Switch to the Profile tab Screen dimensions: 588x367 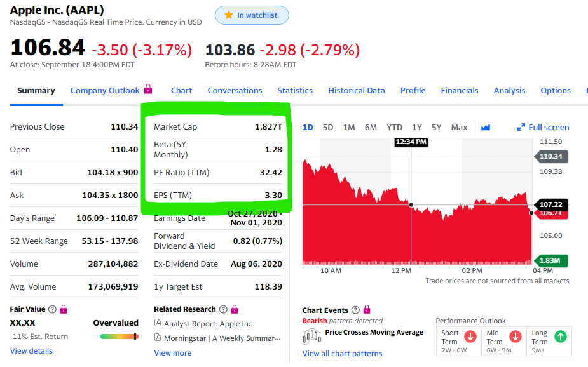[x=413, y=91]
